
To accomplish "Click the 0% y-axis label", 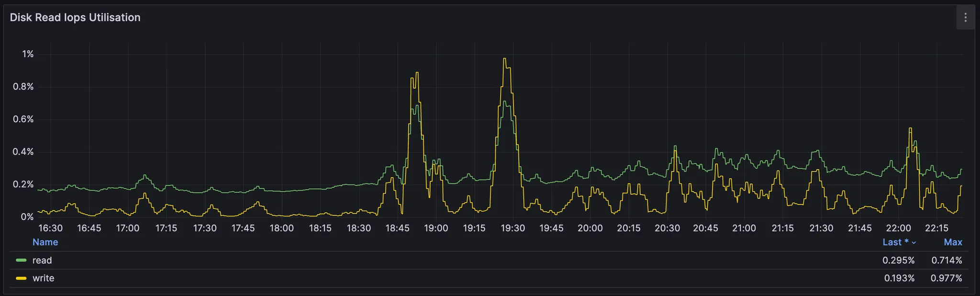I will click(27, 217).
